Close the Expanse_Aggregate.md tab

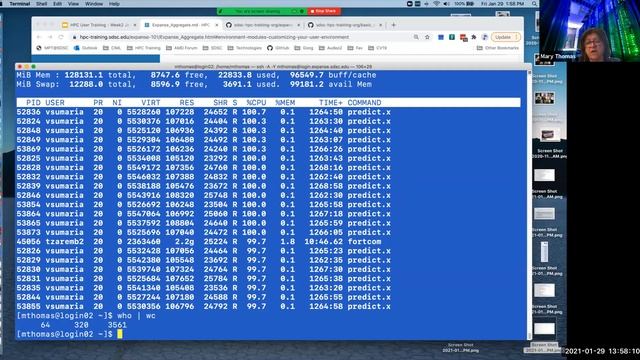coord(217,25)
